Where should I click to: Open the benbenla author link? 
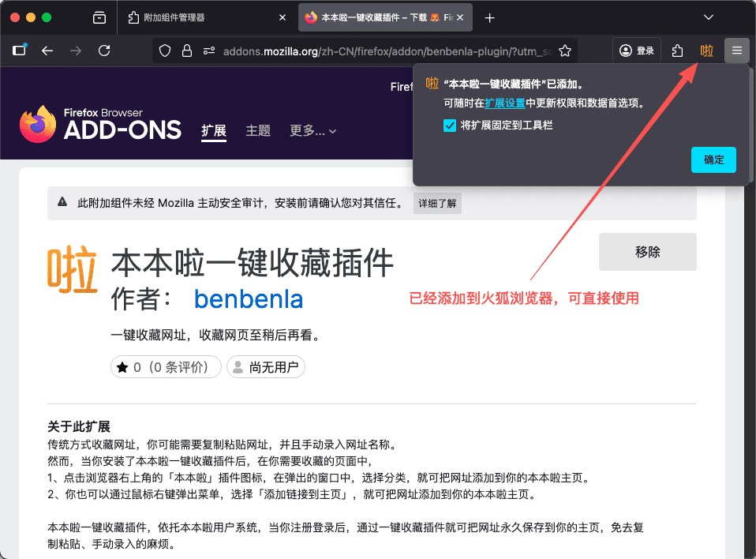(249, 299)
